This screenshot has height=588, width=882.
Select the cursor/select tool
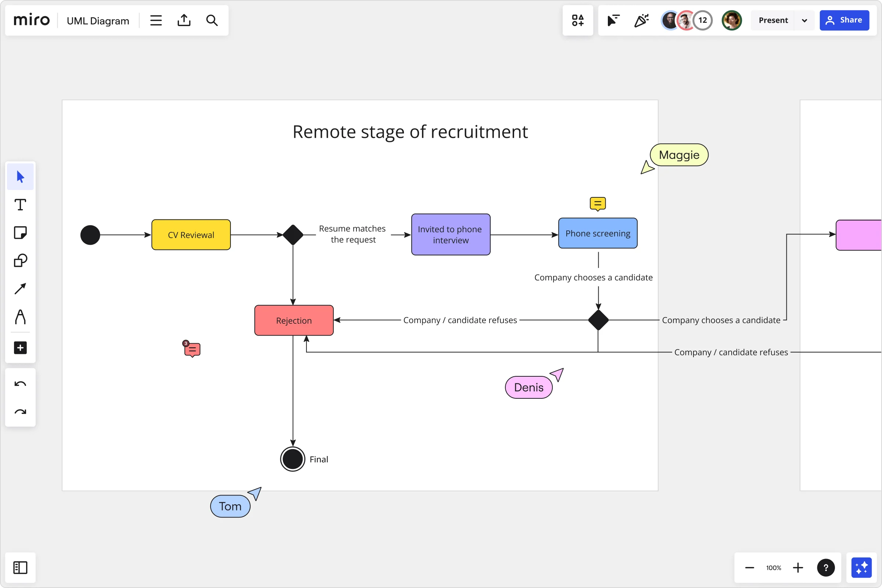click(22, 176)
